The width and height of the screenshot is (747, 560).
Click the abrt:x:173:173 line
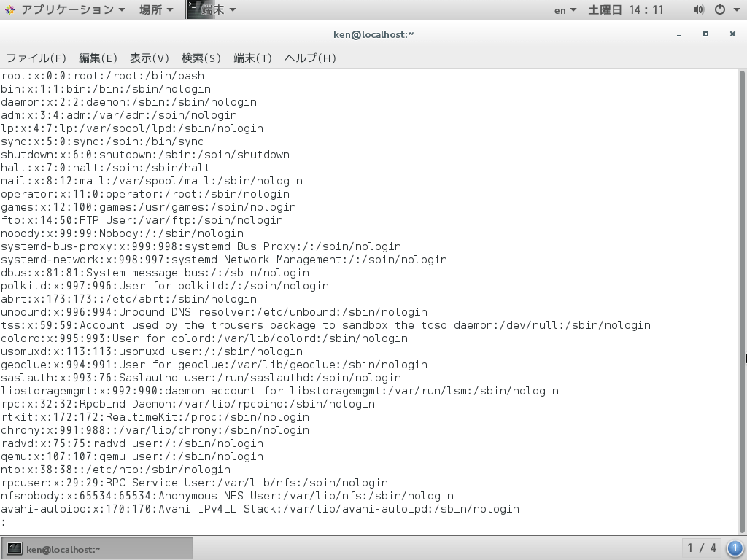coord(128,299)
